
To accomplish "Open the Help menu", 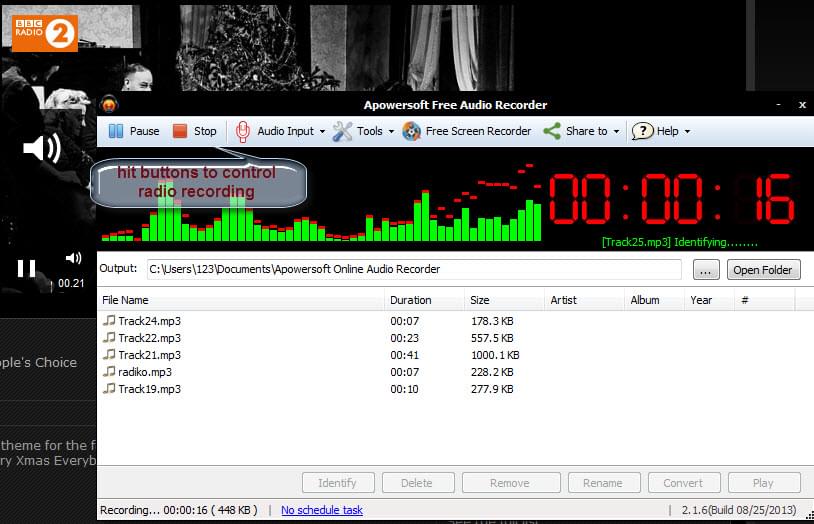I will click(x=661, y=131).
